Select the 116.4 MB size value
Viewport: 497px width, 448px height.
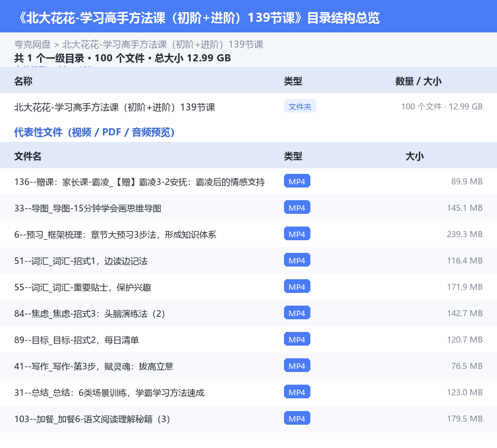point(465,260)
